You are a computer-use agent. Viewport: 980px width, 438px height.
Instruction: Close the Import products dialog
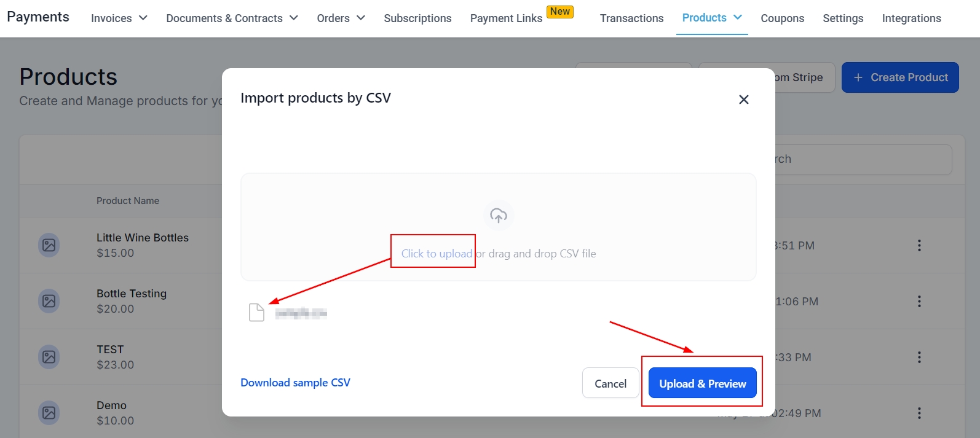click(x=743, y=100)
